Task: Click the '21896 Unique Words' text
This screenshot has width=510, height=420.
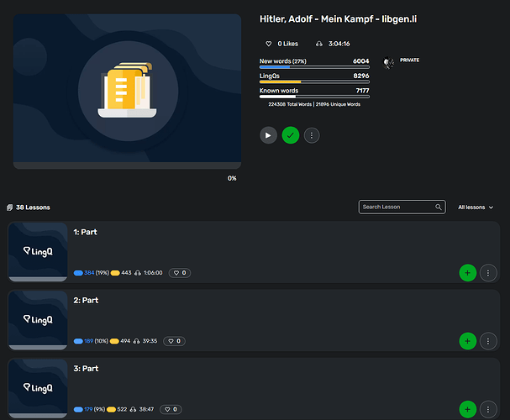Action: (338, 104)
